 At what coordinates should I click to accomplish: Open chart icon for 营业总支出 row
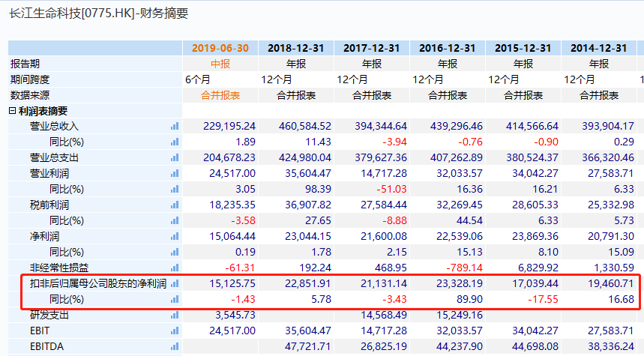175,157
